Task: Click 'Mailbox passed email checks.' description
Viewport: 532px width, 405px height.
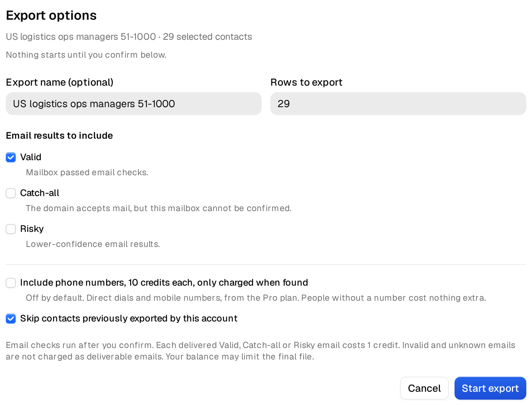Action: pyautogui.click(x=87, y=172)
